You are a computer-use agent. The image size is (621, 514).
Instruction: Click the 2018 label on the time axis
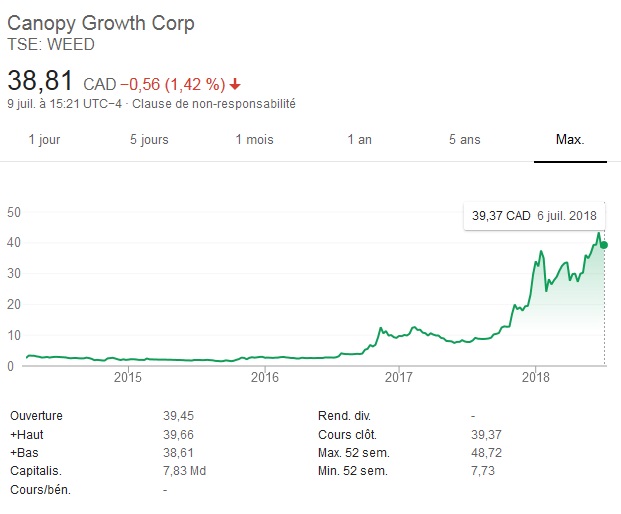(536, 377)
